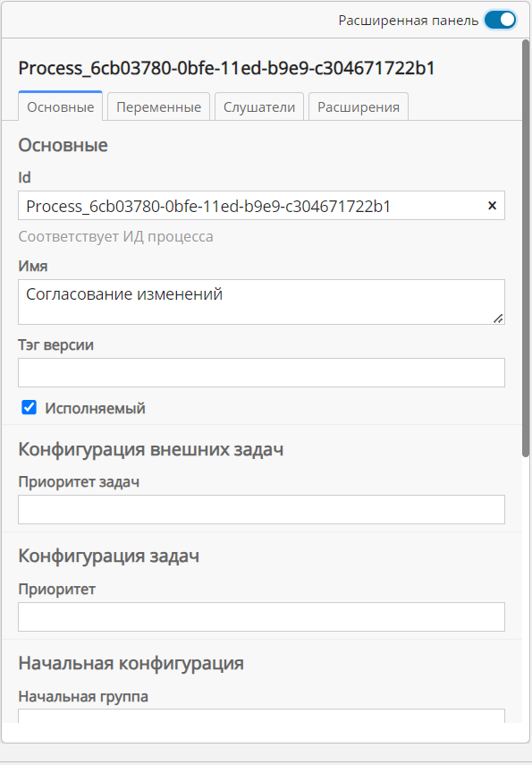
Task: Click inside the Id input field
Action: [x=224, y=206]
